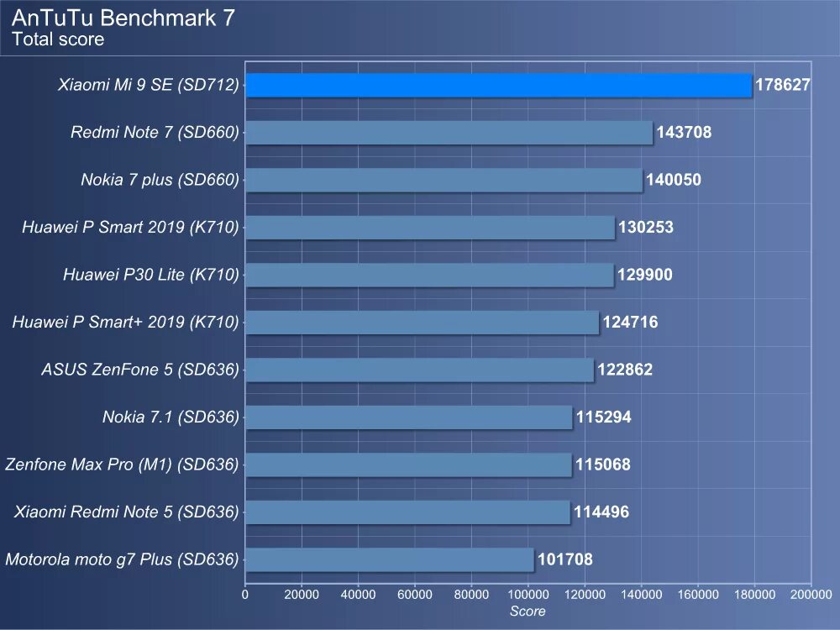Click the 129900 score value
840x630 pixels.
tap(645, 275)
